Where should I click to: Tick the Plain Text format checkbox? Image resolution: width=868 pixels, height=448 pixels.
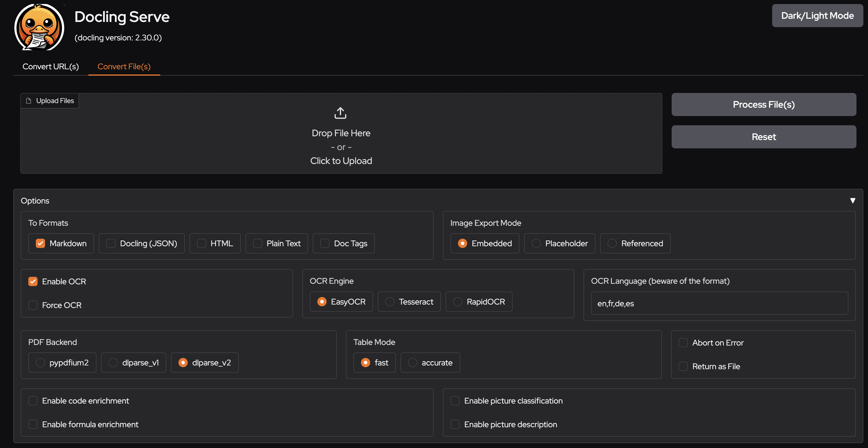pos(258,243)
